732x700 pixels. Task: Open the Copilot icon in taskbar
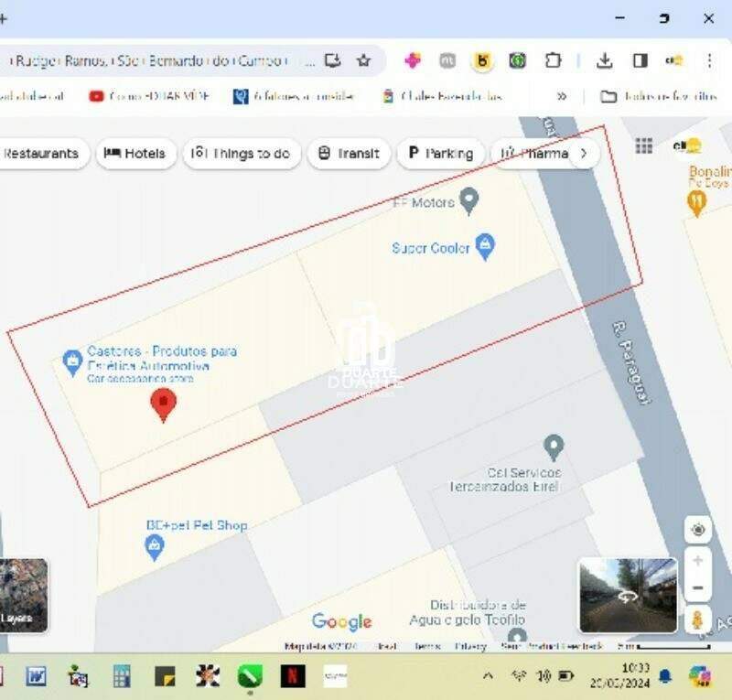click(x=700, y=676)
